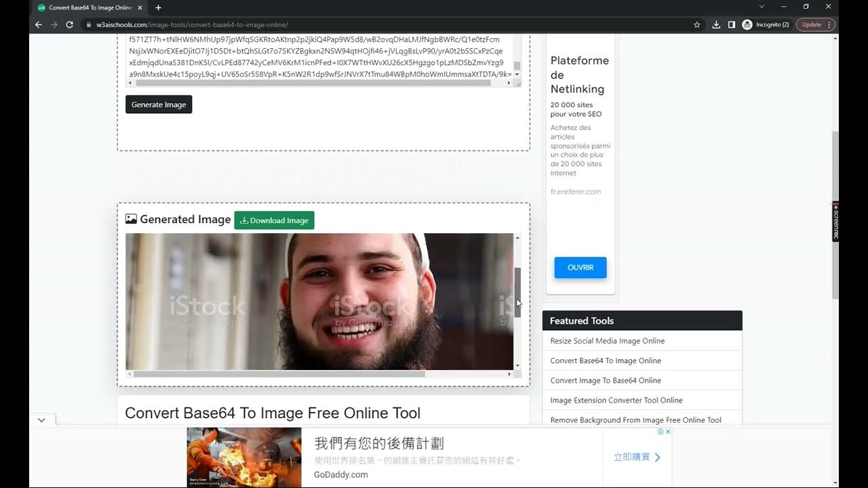Screen dimensions: 868x488
Task: Click the picture icon beside Generated Image
Action: click(x=131, y=220)
